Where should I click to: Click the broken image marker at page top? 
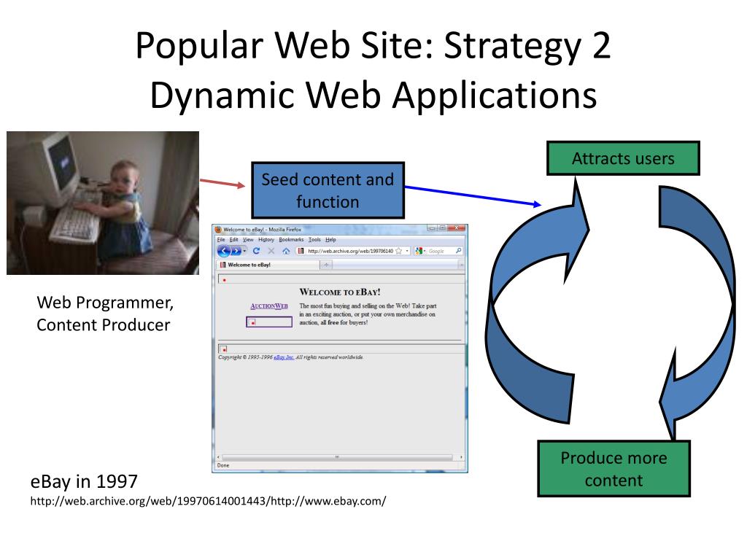224,279
